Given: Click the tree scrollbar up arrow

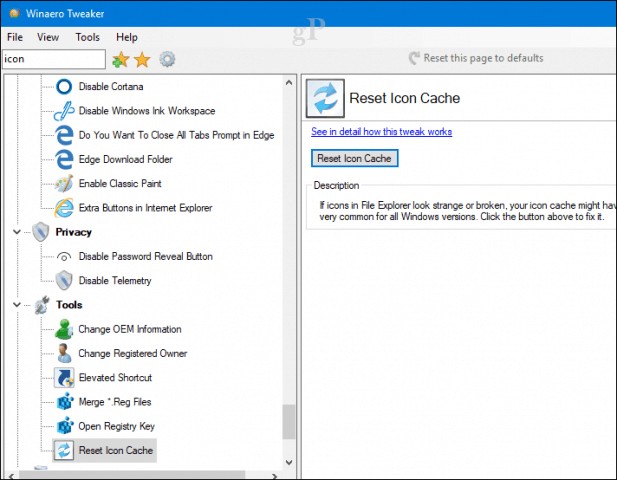Looking at the screenshot, I should click(289, 83).
